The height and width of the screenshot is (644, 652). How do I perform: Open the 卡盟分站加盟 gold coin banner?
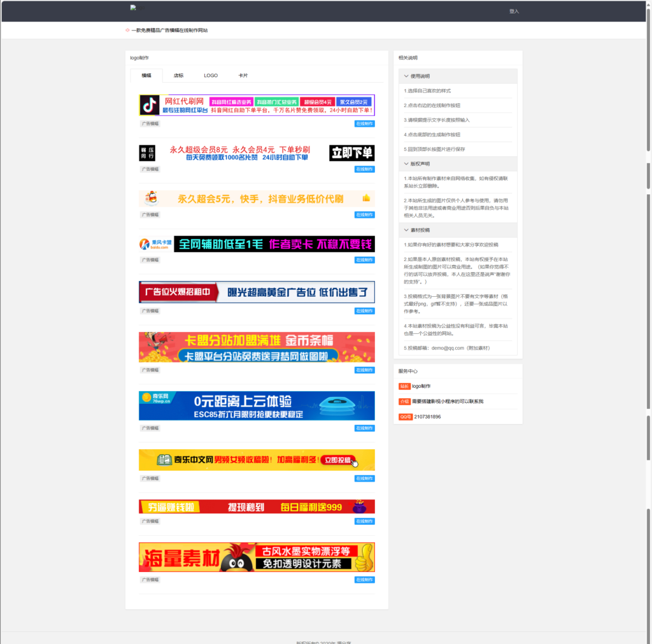pos(257,347)
